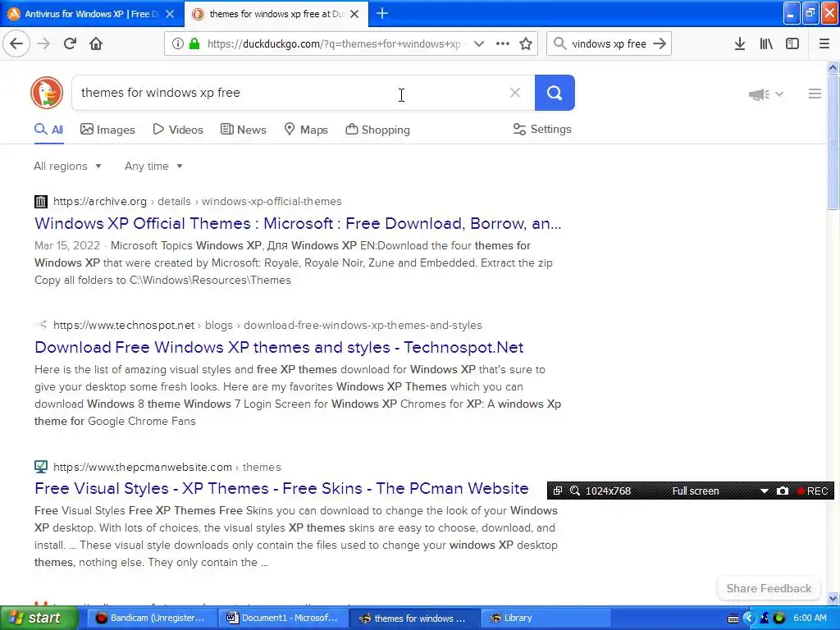Open the All regions dropdown

(x=67, y=166)
